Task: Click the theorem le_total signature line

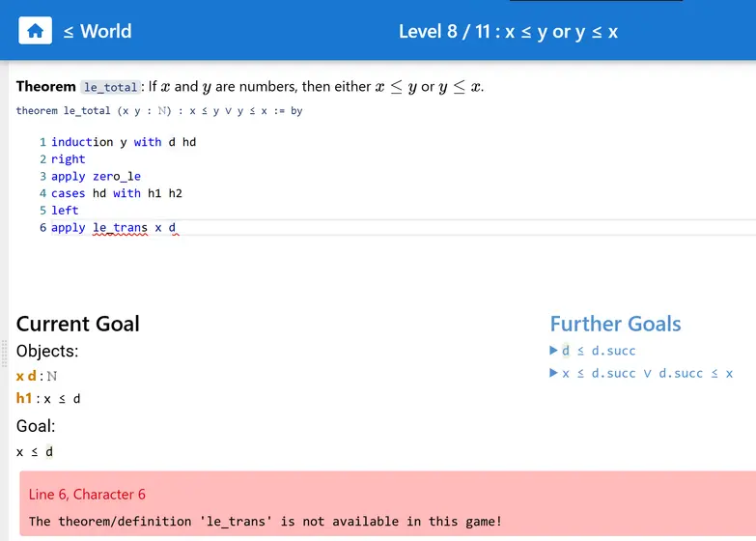Action: pyautogui.click(x=159, y=111)
